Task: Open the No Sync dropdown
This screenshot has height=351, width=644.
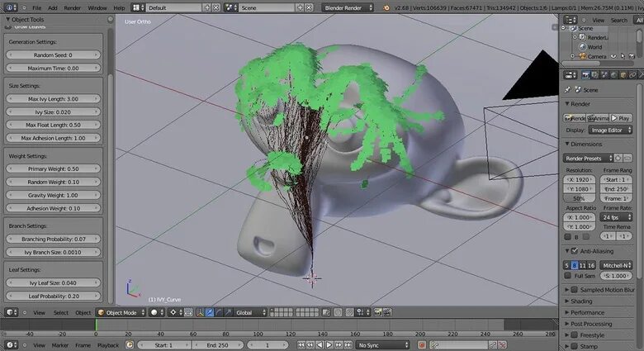Action: coord(383,345)
